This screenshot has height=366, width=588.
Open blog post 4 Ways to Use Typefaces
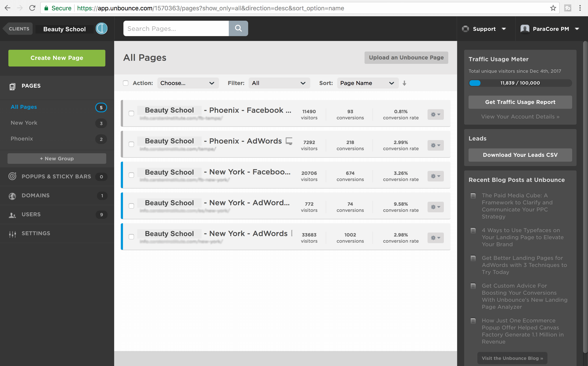(522, 237)
